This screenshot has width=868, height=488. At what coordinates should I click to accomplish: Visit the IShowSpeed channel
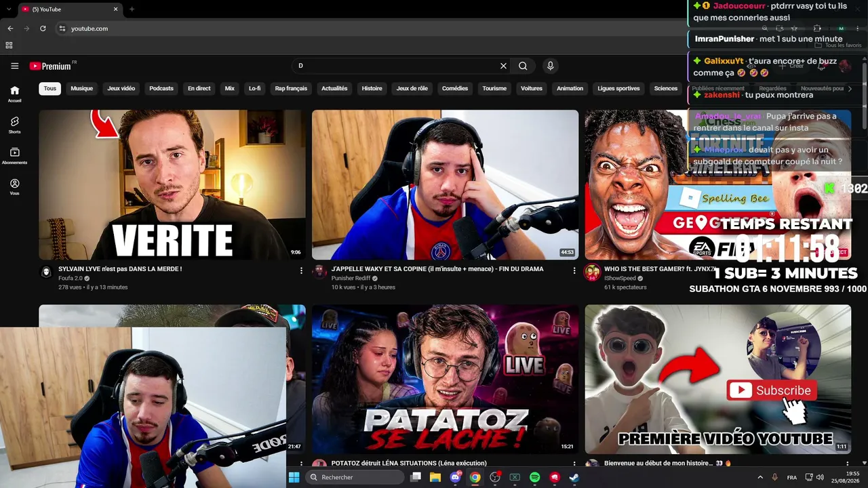620,278
